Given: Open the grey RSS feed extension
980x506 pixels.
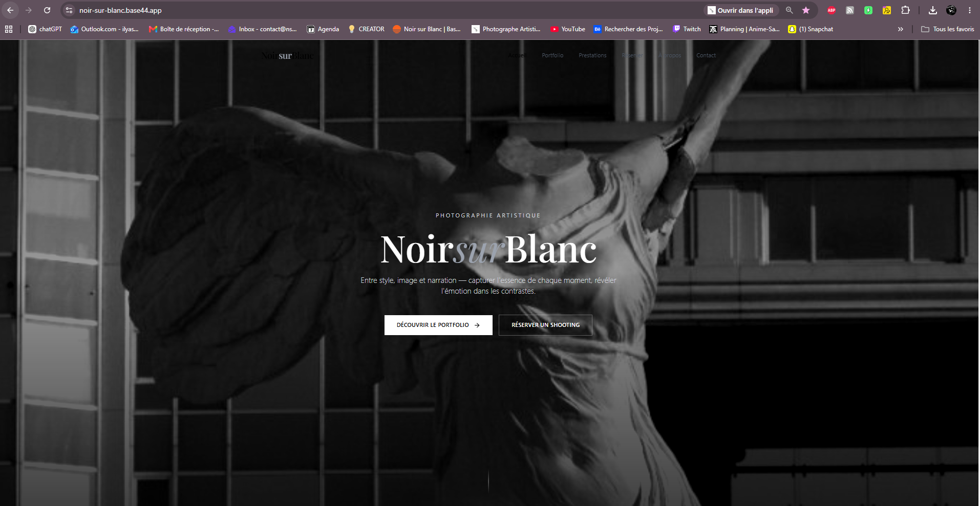Looking at the screenshot, I should point(850,10).
